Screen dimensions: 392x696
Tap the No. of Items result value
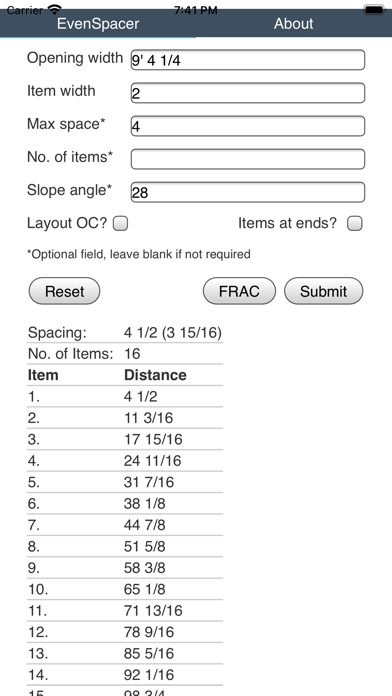click(132, 354)
